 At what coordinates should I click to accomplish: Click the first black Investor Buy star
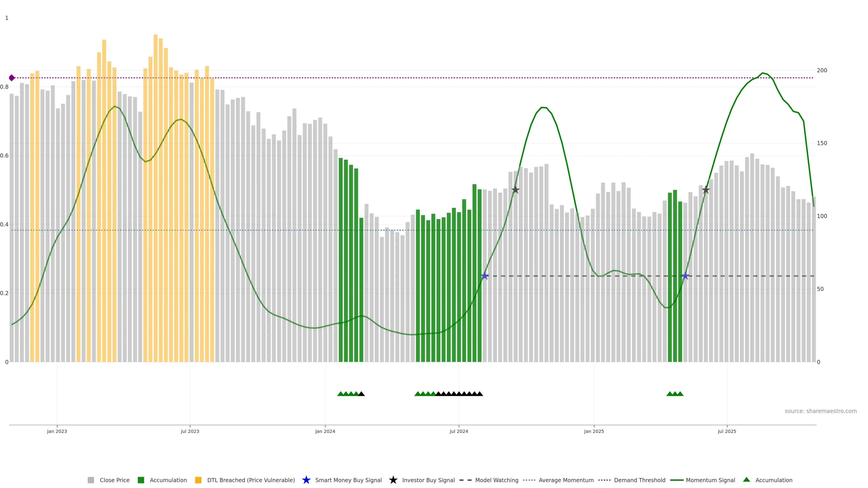[515, 190]
